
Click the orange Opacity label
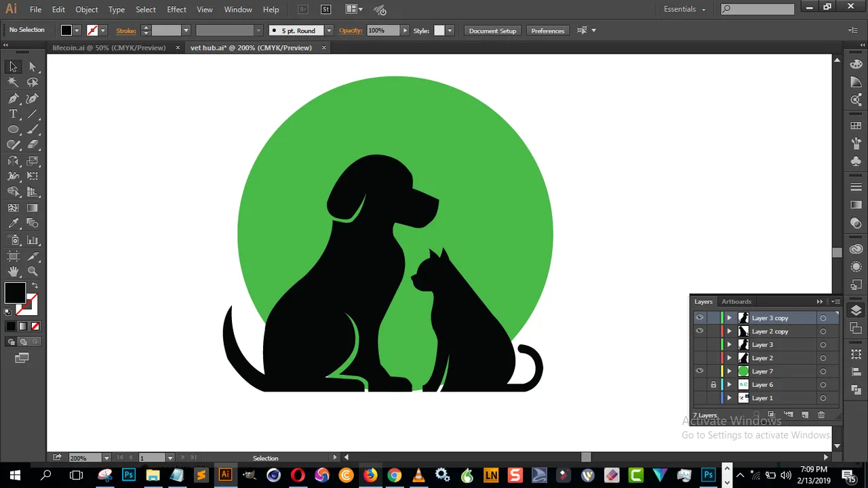click(x=351, y=30)
